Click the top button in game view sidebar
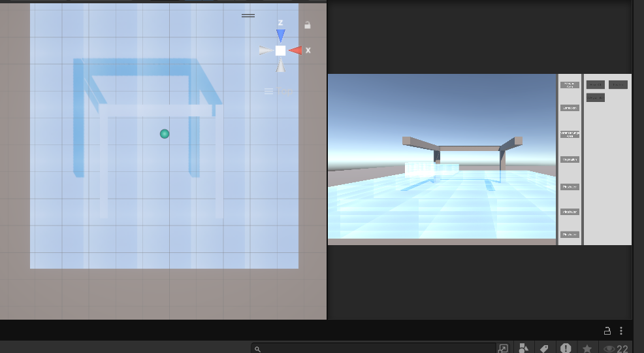The image size is (644, 353). pos(570,84)
